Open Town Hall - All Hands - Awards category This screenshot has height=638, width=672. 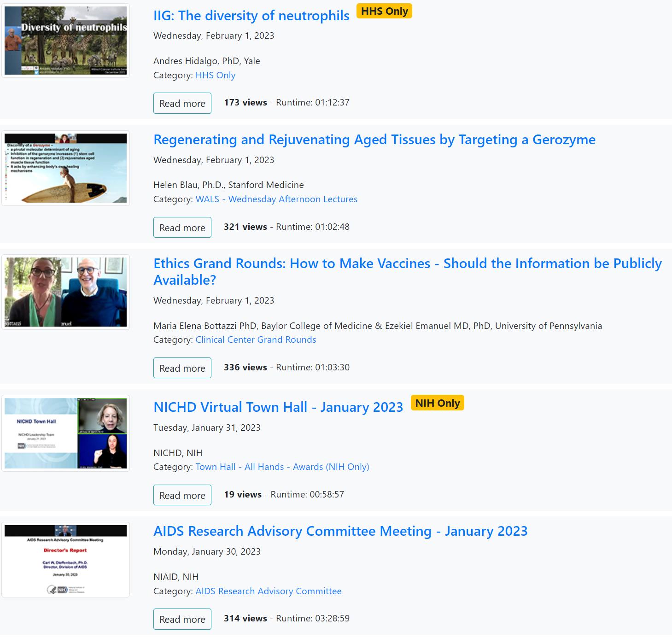282,467
